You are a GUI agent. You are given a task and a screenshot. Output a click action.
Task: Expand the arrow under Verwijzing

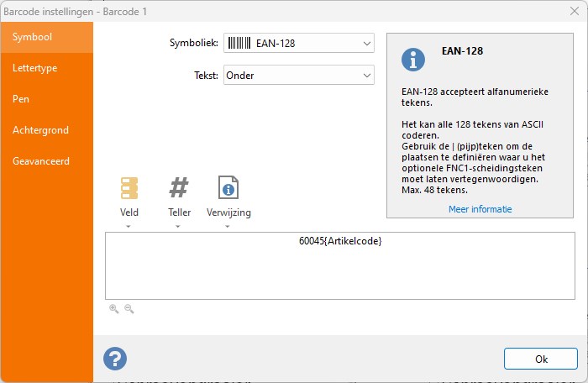(x=228, y=227)
